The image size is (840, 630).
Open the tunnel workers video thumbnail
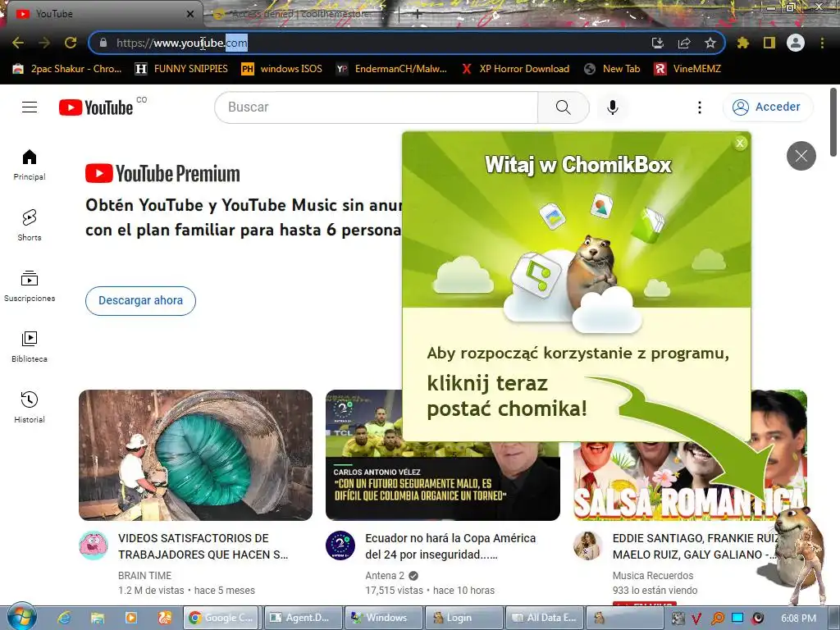tap(195, 455)
